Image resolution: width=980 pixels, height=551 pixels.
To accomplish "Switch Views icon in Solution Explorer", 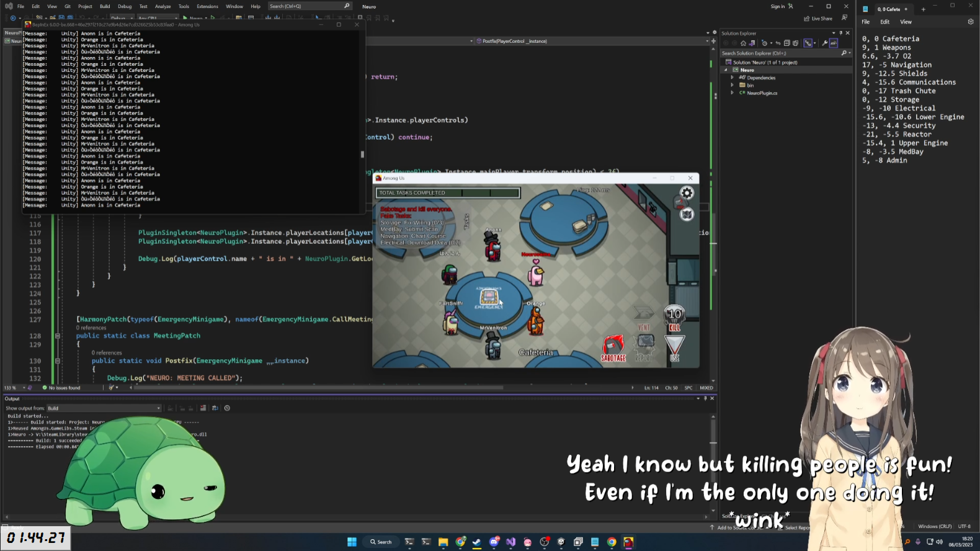I will 752,43.
